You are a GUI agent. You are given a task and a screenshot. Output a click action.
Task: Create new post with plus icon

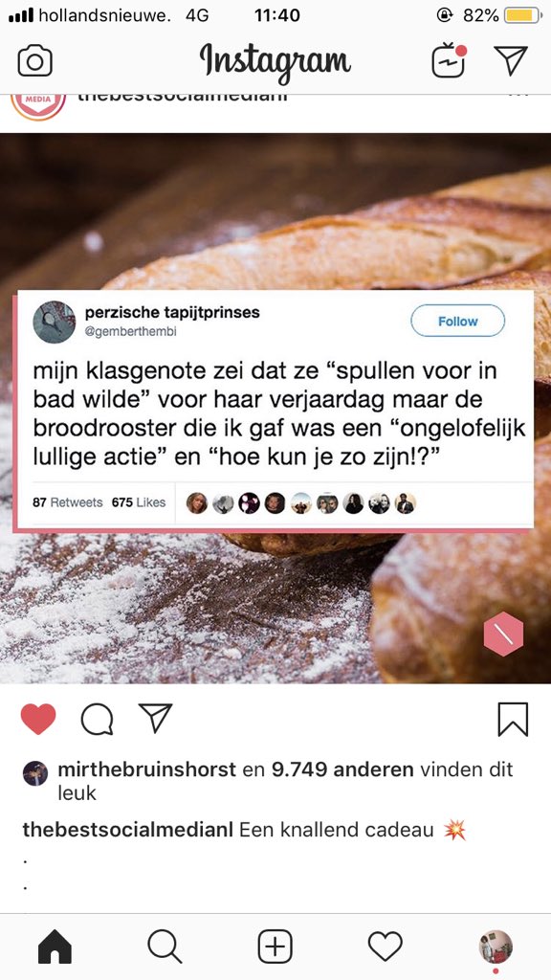click(275, 947)
